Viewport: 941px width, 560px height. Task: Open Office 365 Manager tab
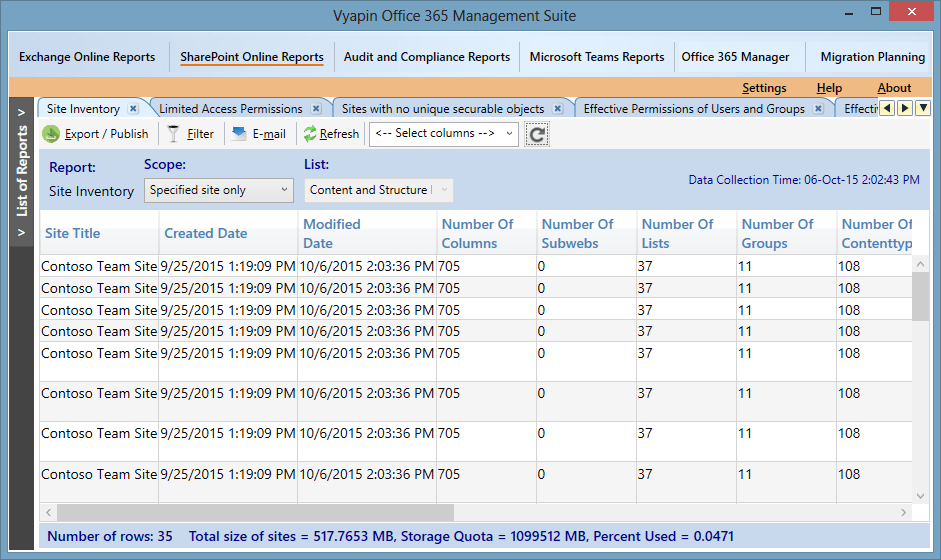735,57
